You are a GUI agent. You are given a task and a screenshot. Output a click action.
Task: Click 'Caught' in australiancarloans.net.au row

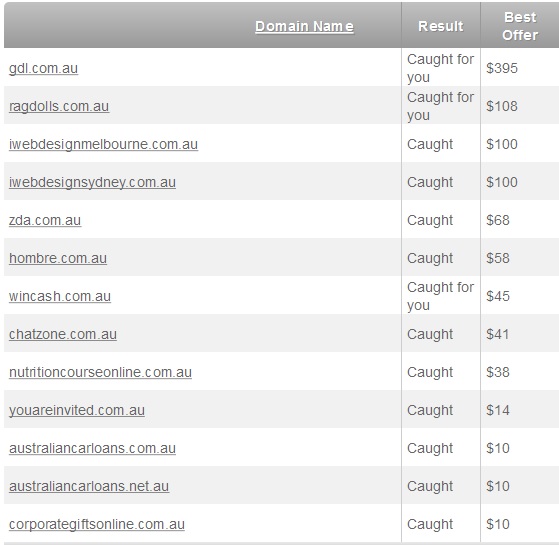(430, 487)
